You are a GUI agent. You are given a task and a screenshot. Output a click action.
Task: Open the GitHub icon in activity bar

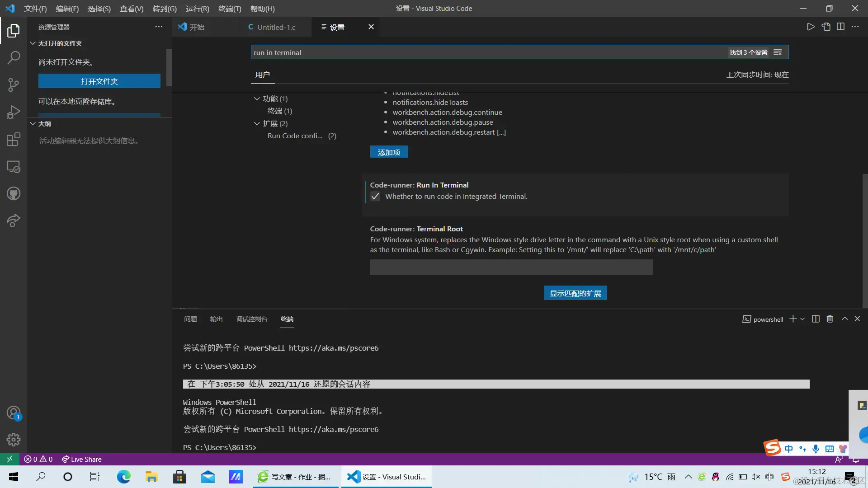14,194
